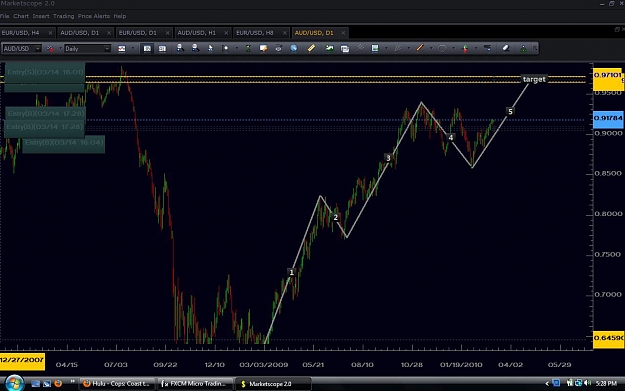Click the blue label tag icon

click(x=487, y=48)
